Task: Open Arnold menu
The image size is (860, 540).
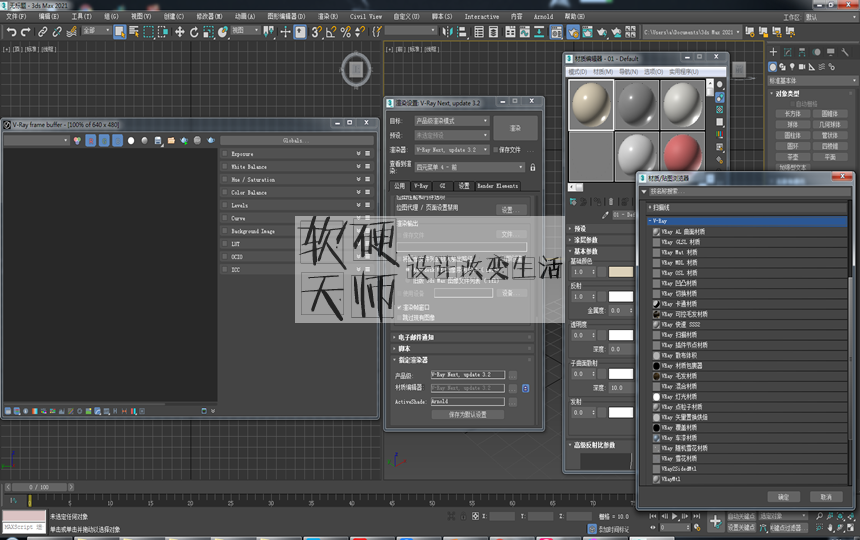Action: pos(544,16)
